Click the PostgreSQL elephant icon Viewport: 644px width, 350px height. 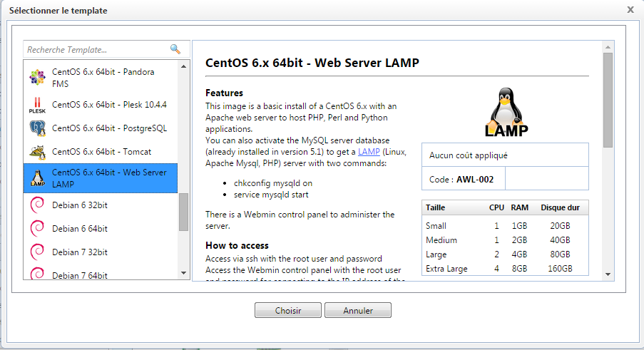click(x=37, y=128)
